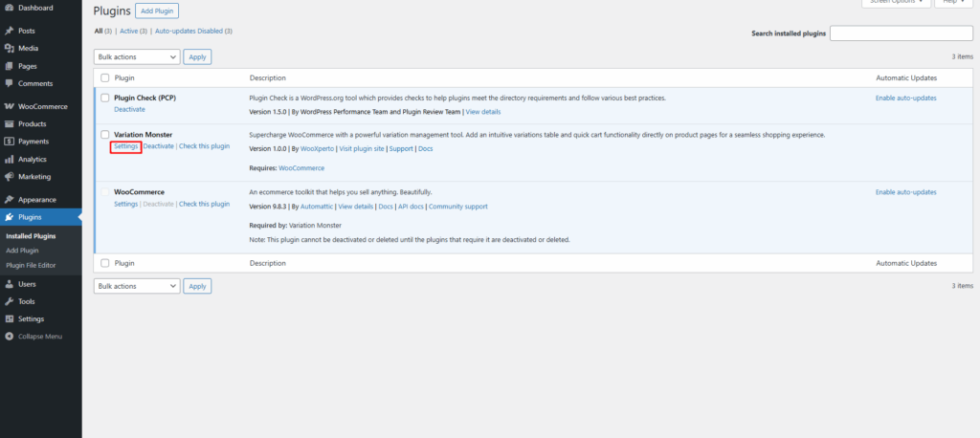Open WooCommerce Settings link in plugin row
This screenshot has width=980, height=438.
[x=125, y=205]
